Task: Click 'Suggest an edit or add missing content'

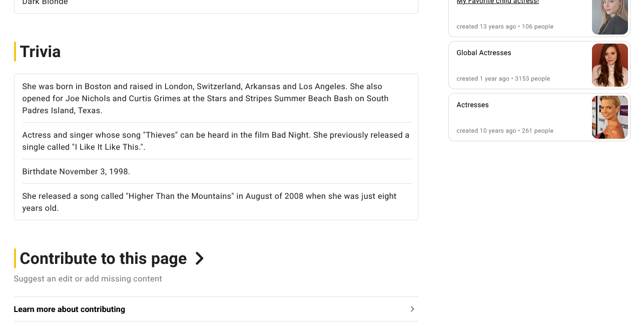Action: pos(88,278)
